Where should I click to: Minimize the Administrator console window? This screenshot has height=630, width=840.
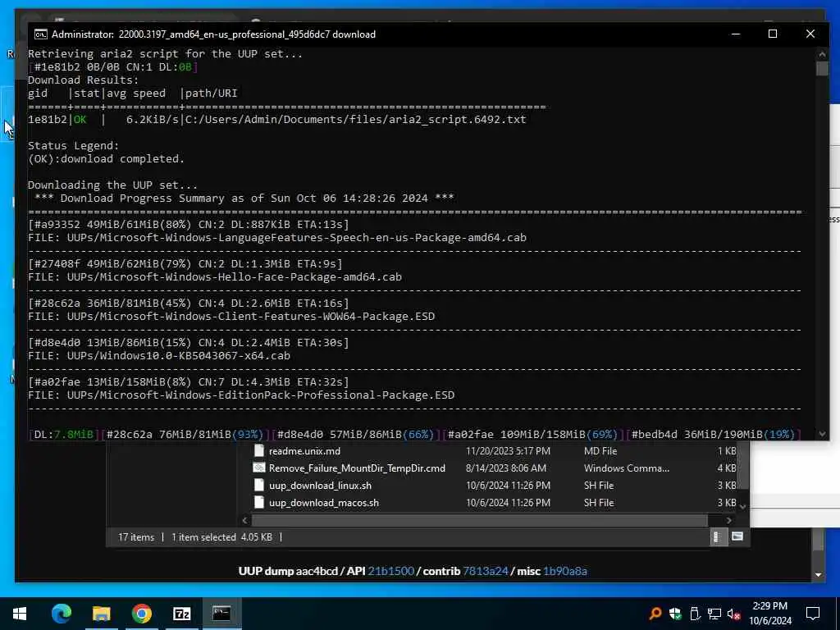coord(736,34)
